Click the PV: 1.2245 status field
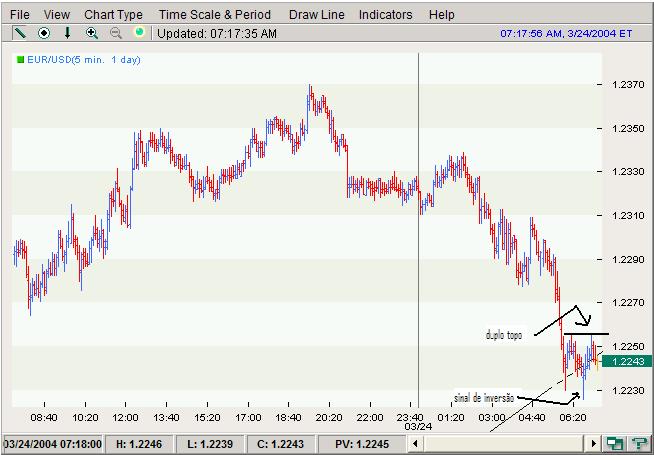This screenshot has height=455, width=654. pyautogui.click(x=362, y=444)
